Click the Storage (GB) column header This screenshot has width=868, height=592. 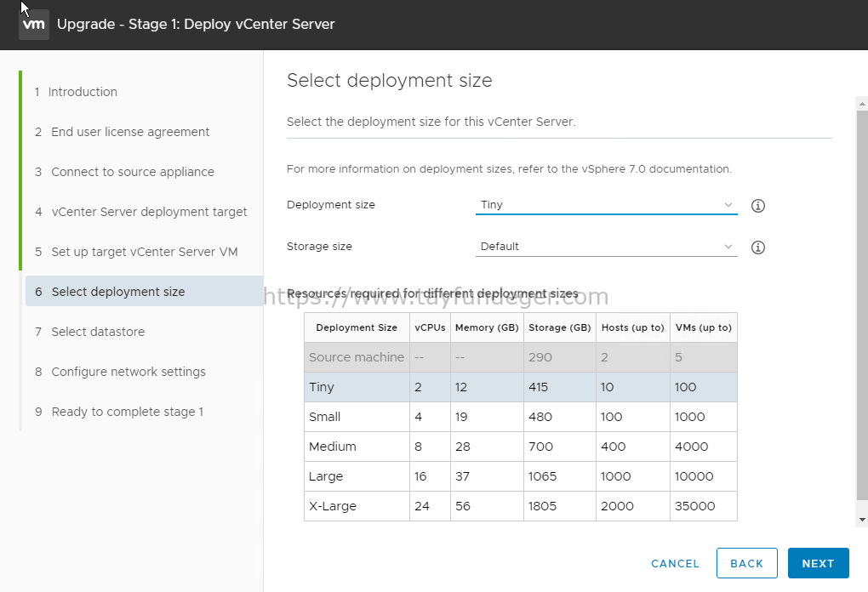pyautogui.click(x=560, y=327)
